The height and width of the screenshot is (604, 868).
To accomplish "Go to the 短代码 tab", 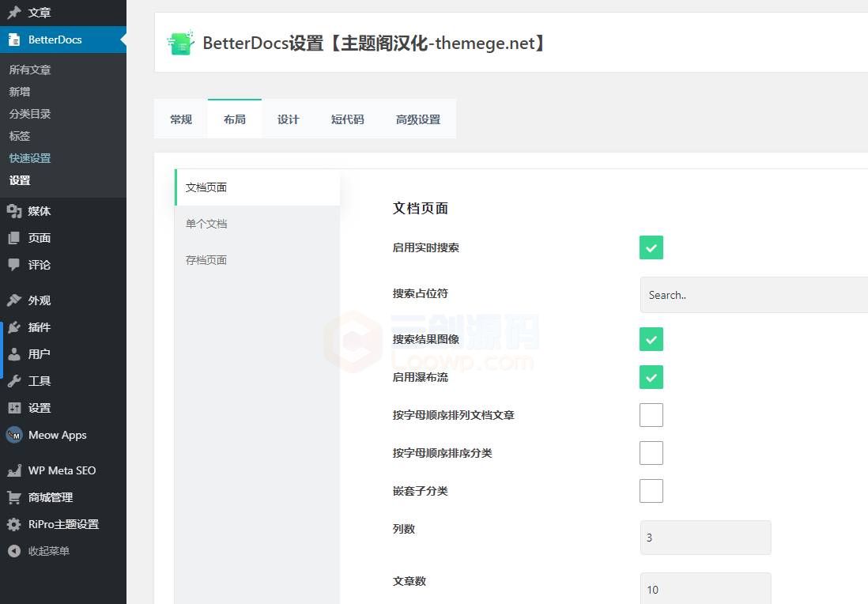I will pos(348,119).
